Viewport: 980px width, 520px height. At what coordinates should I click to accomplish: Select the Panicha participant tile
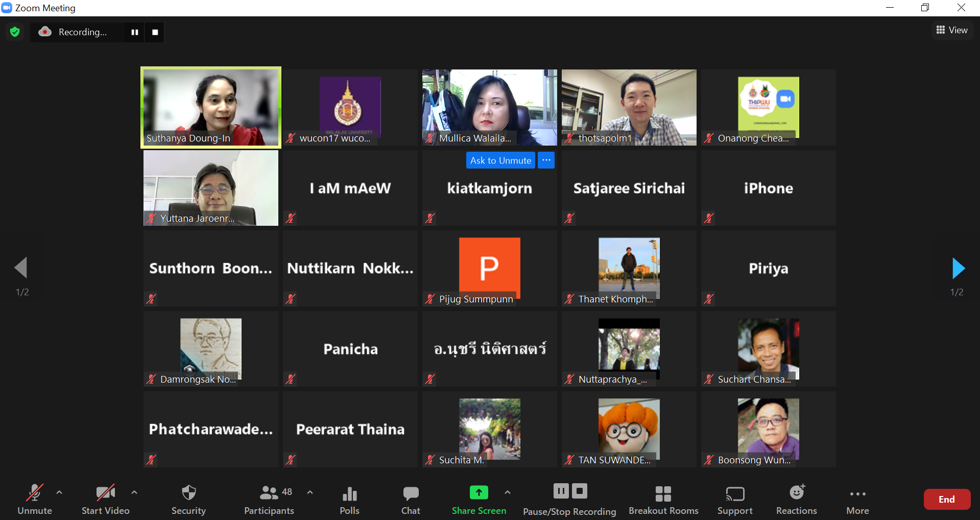click(350, 349)
